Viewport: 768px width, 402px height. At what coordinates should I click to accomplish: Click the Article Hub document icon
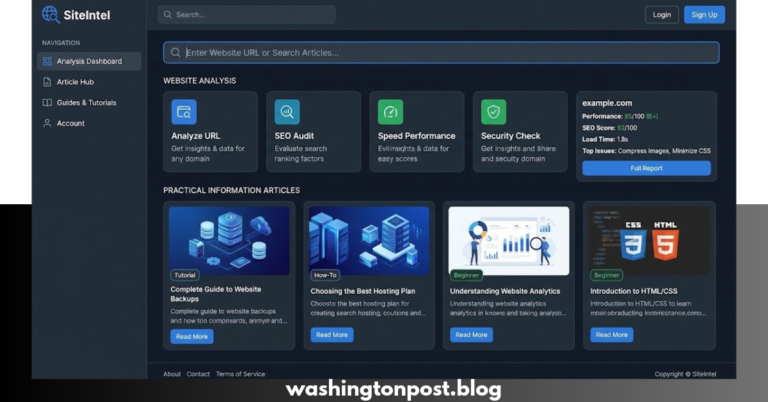point(47,82)
